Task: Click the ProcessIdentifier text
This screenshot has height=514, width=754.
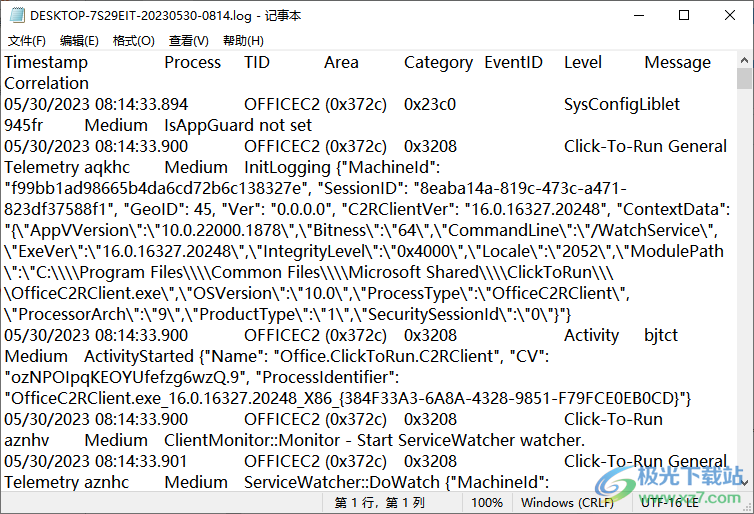Action: click(x=327, y=377)
